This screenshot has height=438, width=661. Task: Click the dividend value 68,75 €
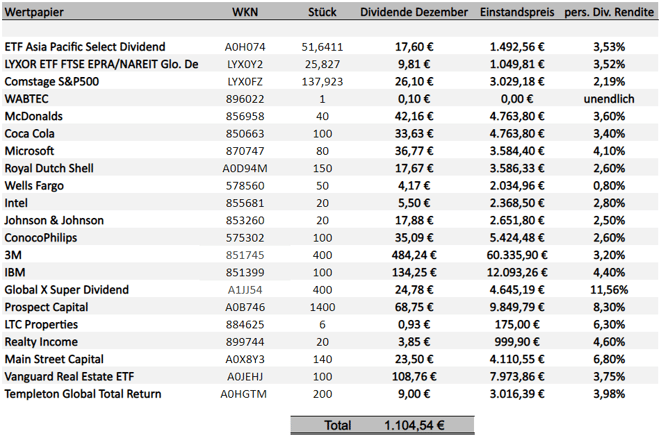[414, 307]
